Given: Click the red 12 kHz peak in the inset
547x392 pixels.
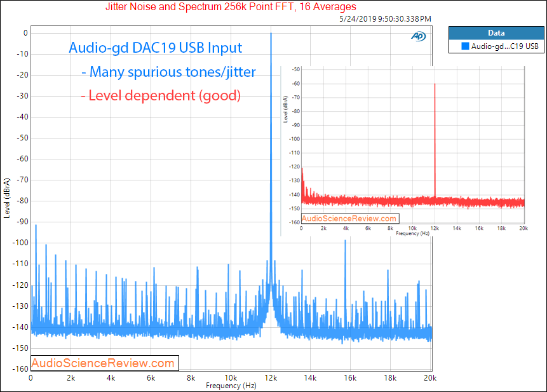Looking at the screenshot, I should (435, 140).
